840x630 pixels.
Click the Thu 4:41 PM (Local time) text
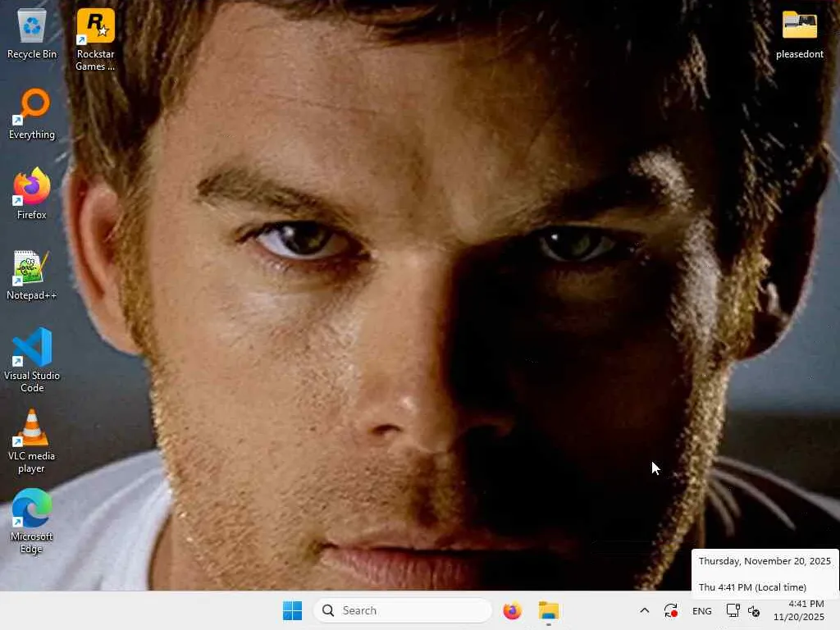752,587
